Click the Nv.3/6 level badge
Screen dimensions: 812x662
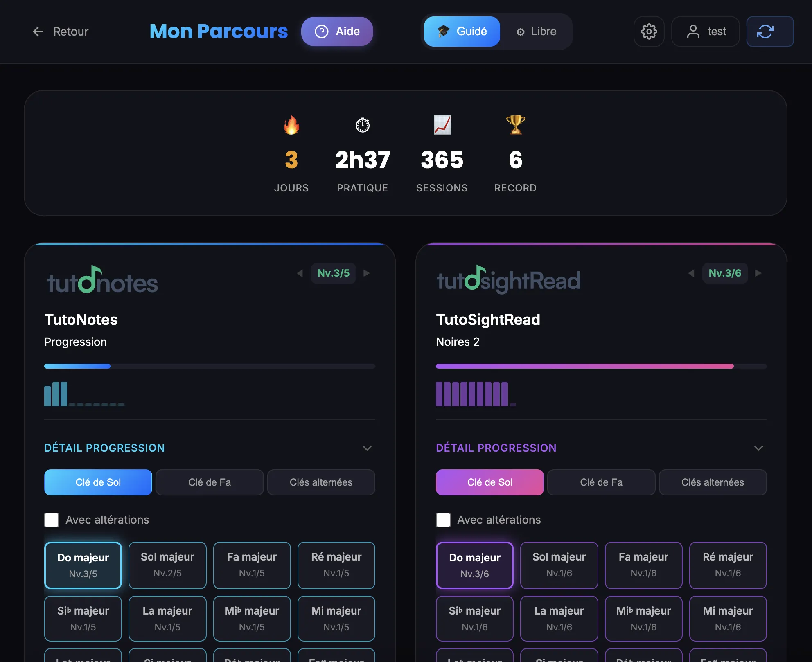pyautogui.click(x=725, y=273)
